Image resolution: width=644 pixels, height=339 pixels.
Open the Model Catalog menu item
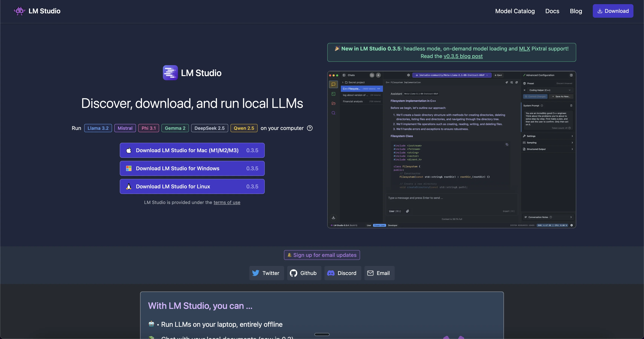point(515,11)
